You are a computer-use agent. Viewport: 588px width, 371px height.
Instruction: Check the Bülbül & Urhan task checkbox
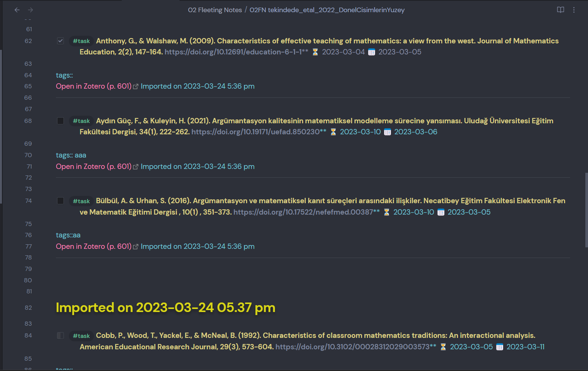[60, 201]
